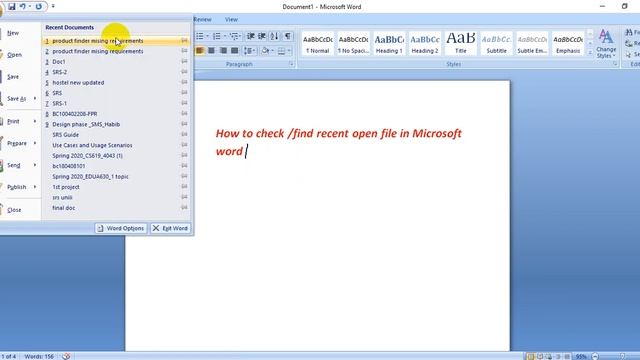
Task: Apply the Emphasis style
Action: coord(568,44)
